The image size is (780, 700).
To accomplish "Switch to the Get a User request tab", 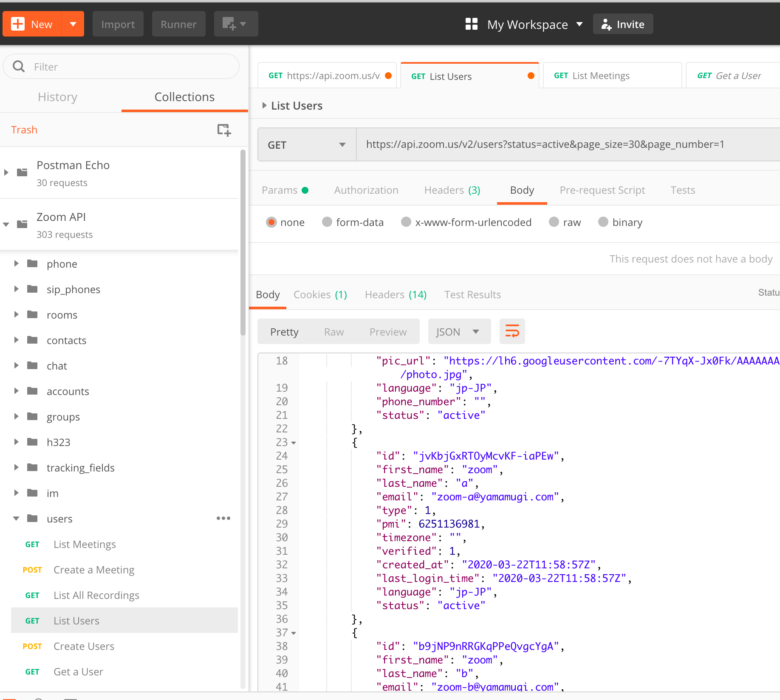I will tap(733, 76).
